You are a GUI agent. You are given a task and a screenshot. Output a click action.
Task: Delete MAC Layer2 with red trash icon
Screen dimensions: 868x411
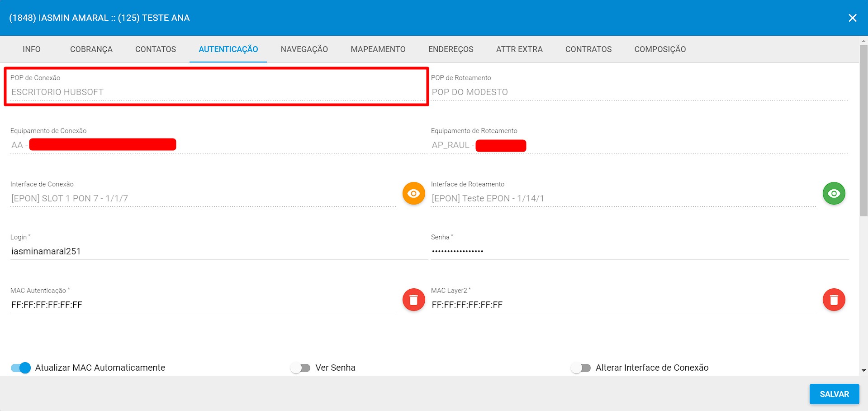coord(834,300)
